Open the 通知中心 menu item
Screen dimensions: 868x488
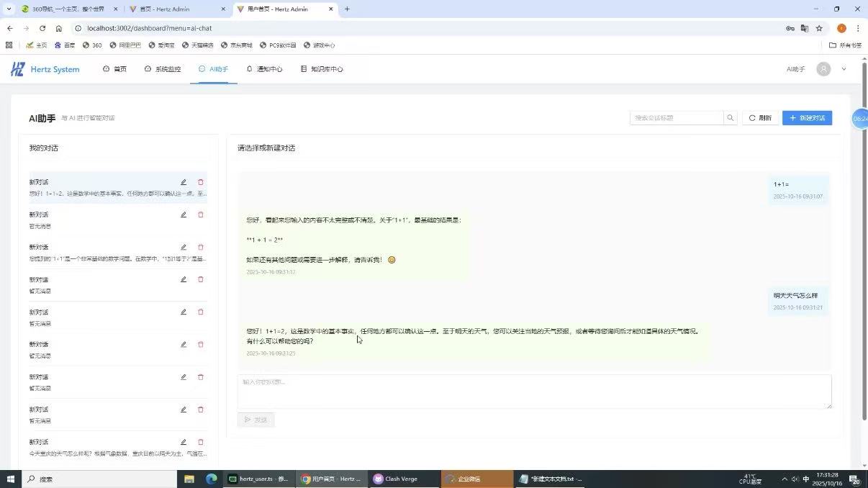pos(264,69)
